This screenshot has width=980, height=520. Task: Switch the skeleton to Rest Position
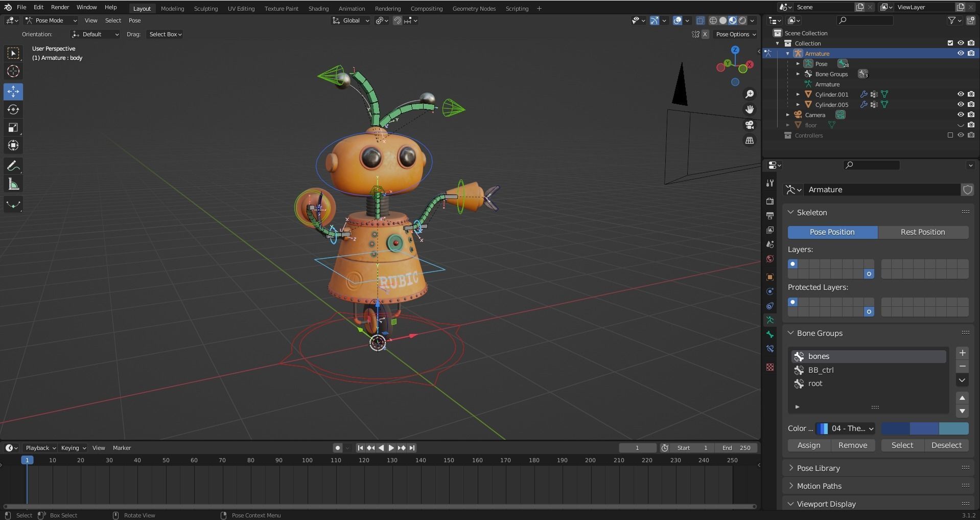click(923, 232)
